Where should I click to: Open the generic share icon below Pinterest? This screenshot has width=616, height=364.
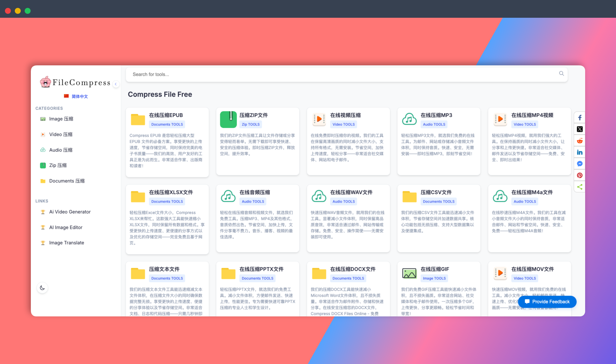(580, 187)
